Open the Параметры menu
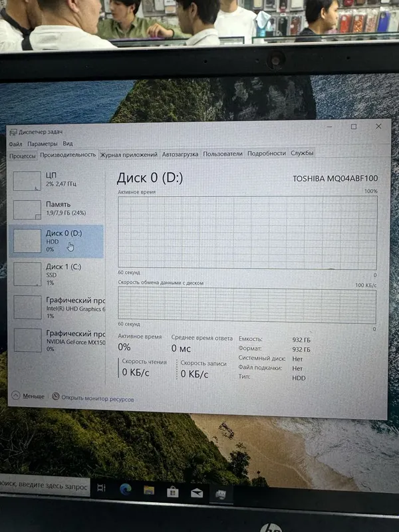Image resolution: width=399 pixels, height=532 pixels. tap(43, 144)
